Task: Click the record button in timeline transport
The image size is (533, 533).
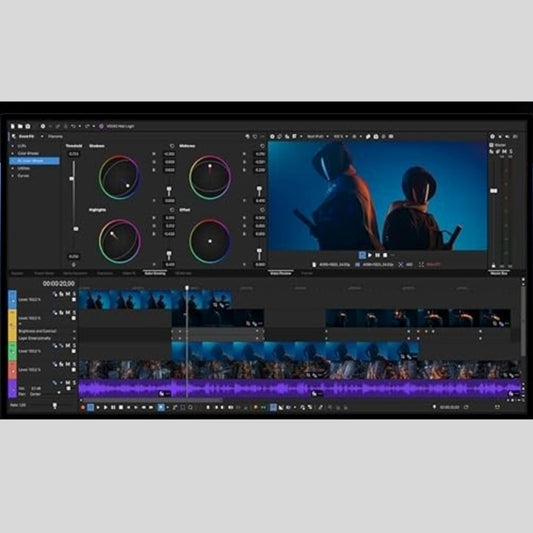Action: 83,407
